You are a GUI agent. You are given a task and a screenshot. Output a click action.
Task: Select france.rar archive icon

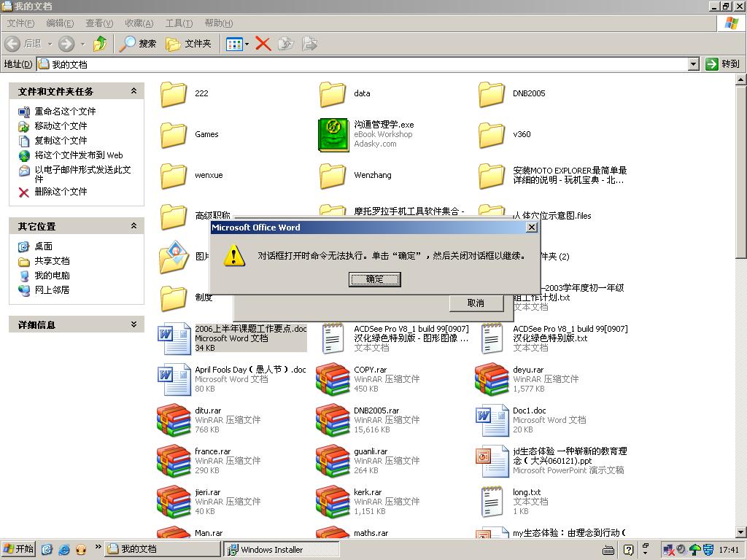pyautogui.click(x=174, y=462)
